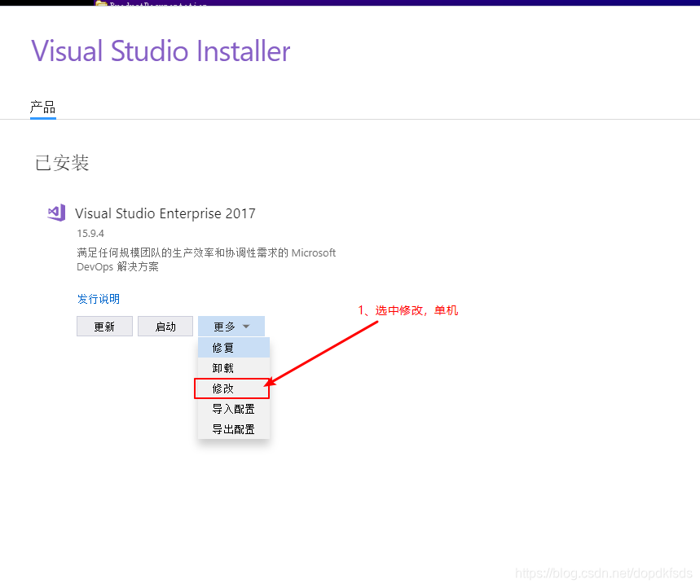Select 导入配置 menu entry

click(x=234, y=409)
